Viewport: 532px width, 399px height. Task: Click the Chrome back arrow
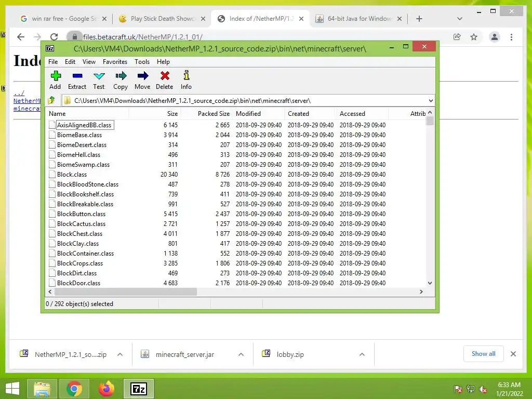[x=21, y=37]
